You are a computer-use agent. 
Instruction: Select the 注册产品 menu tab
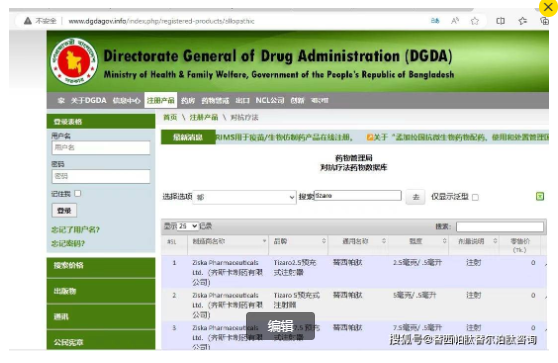pyautogui.click(x=160, y=100)
